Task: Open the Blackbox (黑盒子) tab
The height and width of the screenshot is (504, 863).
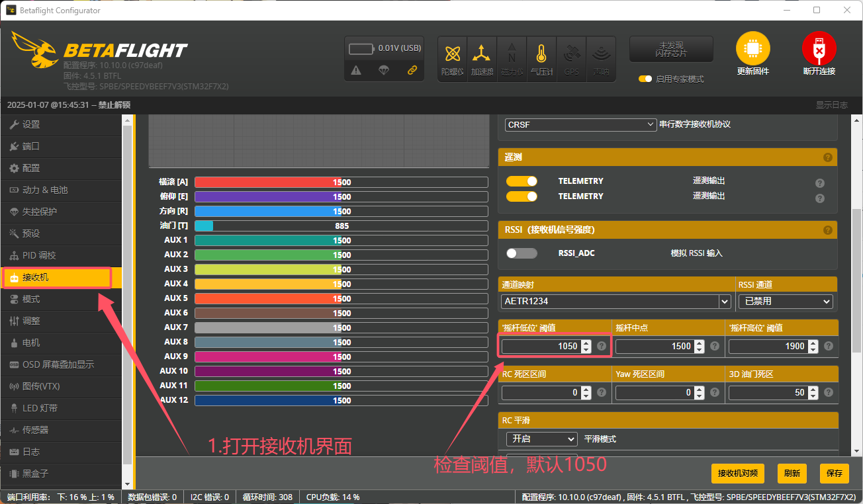Action: click(61, 474)
